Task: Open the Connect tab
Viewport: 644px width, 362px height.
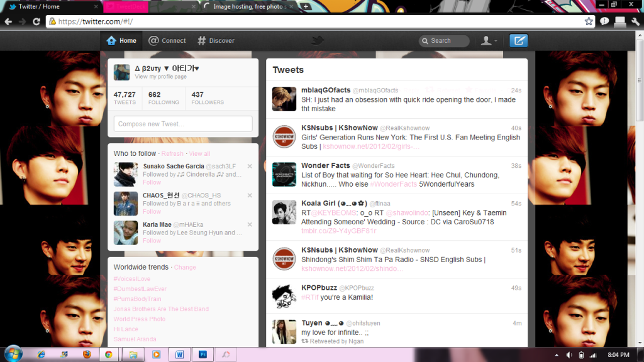Action: [167, 41]
